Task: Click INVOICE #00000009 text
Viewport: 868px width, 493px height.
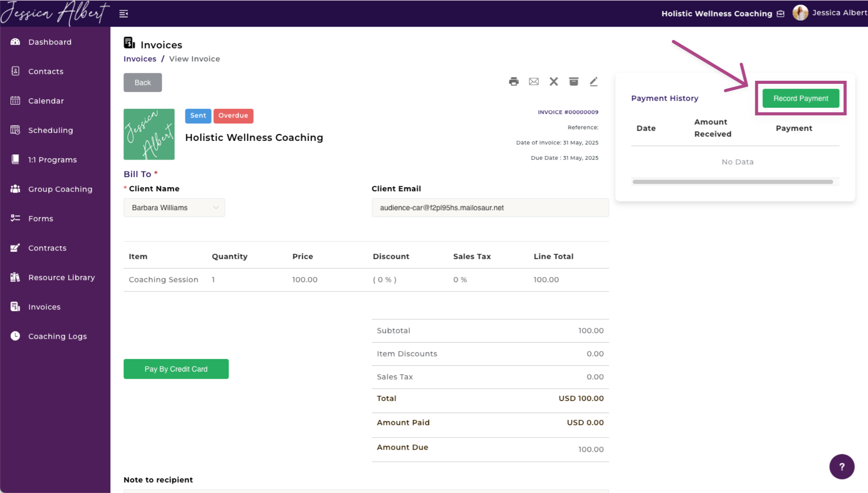Action: pos(568,112)
